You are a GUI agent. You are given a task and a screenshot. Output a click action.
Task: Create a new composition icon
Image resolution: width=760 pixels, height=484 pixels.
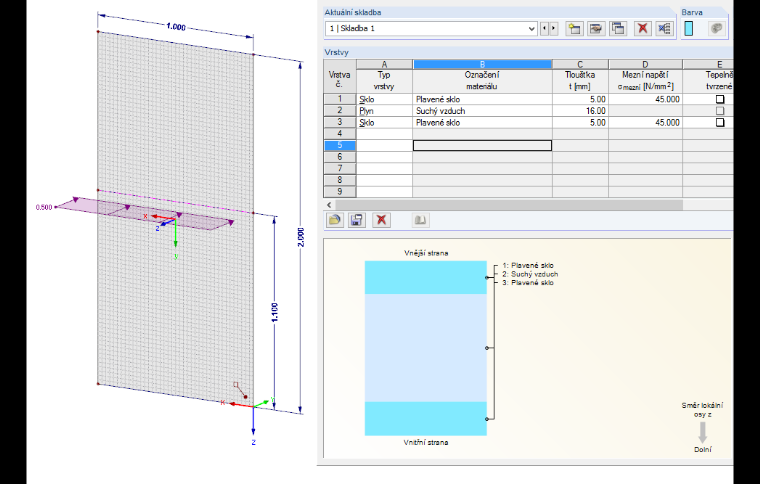pos(574,29)
